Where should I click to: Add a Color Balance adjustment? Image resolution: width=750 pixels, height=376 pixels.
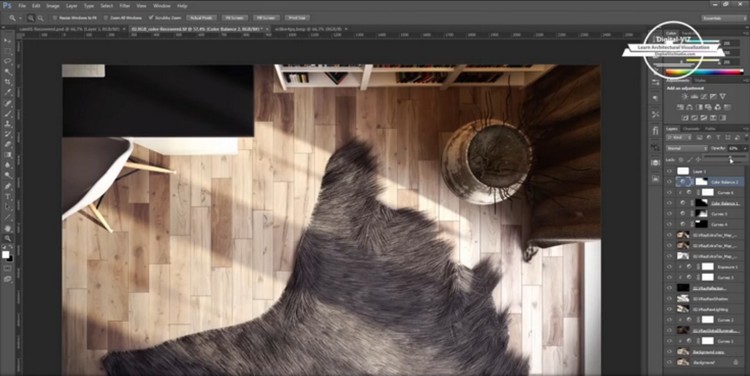coord(689,107)
